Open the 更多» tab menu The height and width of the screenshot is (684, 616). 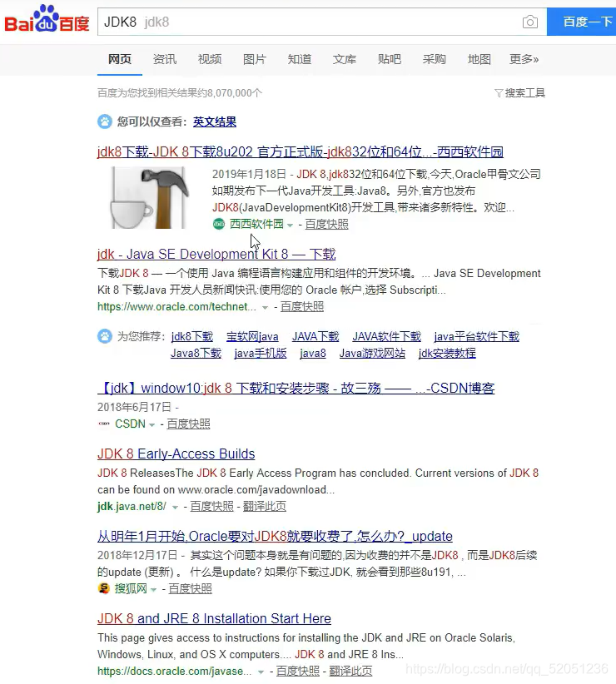[x=524, y=59]
